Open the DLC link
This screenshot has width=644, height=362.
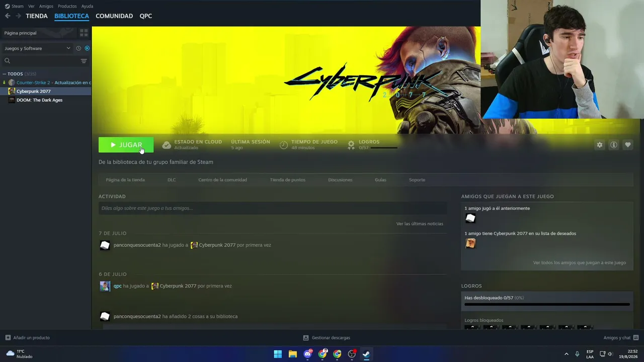point(172,180)
